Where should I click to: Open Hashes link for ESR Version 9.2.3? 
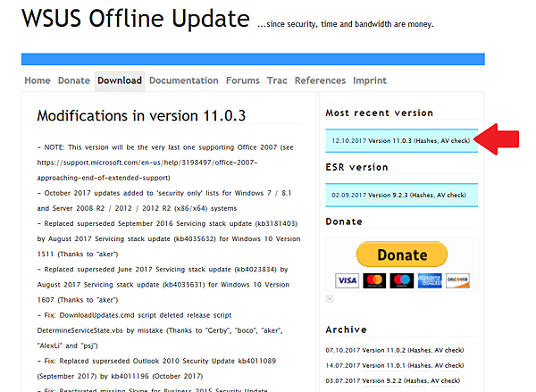(423, 196)
